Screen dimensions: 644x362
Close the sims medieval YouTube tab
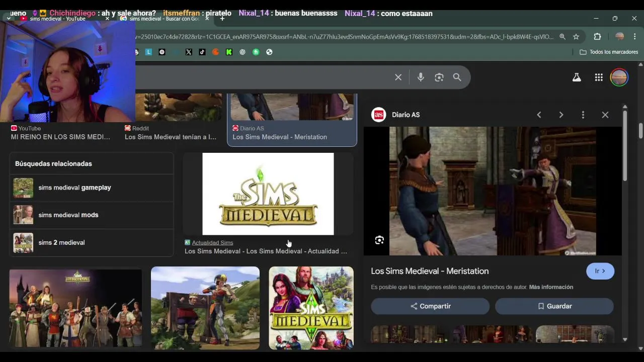pyautogui.click(x=107, y=19)
